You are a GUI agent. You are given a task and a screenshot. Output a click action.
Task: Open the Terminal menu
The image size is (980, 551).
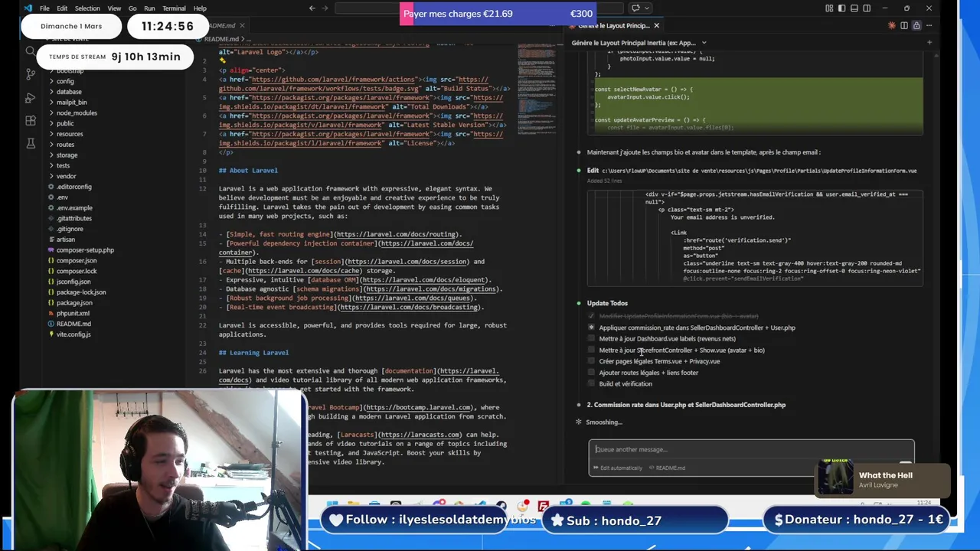(x=174, y=8)
